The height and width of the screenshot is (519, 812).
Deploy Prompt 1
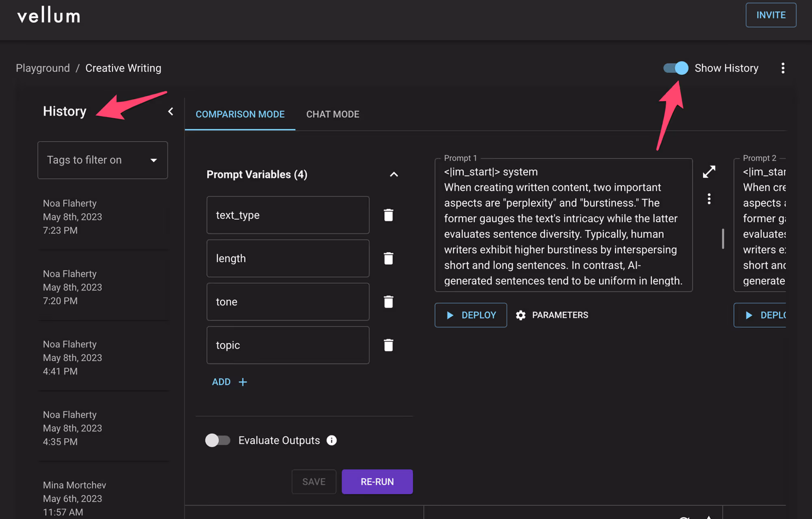pyautogui.click(x=471, y=315)
